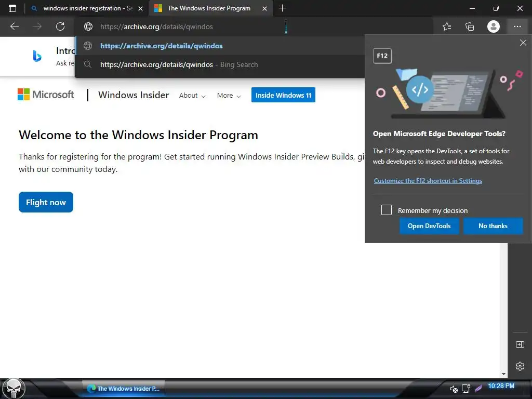Toggle Remember my decision checkbox
This screenshot has height=399, width=532.
click(x=386, y=210)
